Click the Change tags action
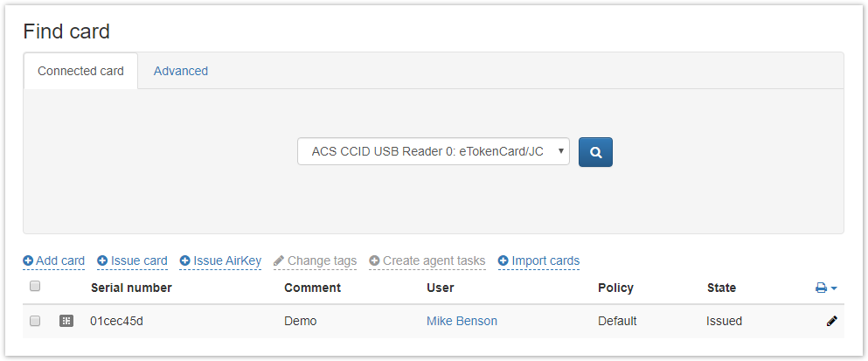 pyautogui.click(x=322, y=260)
